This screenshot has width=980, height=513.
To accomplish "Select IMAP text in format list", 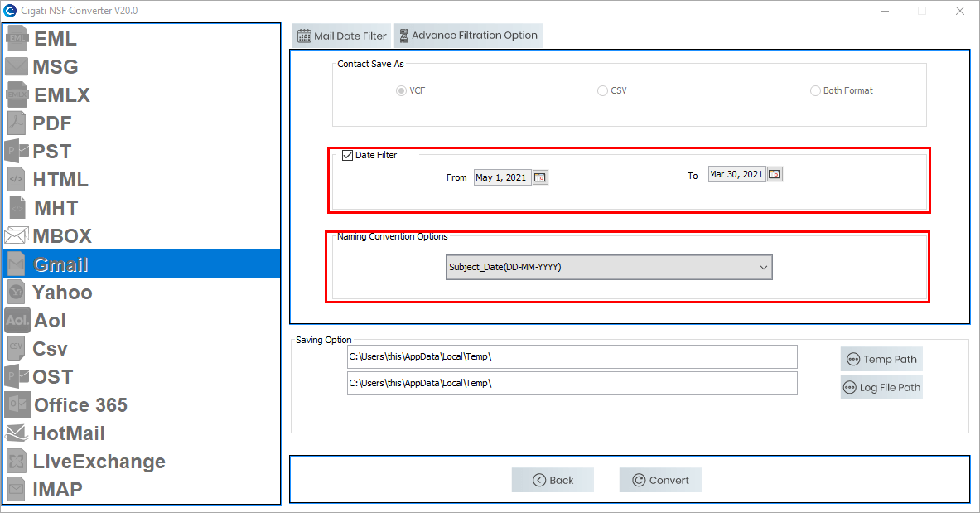I will 57,489.
